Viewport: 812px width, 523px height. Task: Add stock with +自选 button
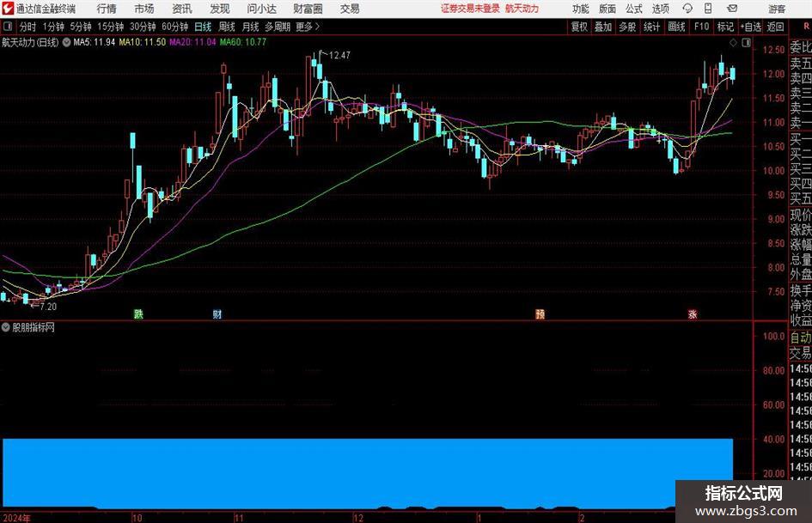pos(751,27)
